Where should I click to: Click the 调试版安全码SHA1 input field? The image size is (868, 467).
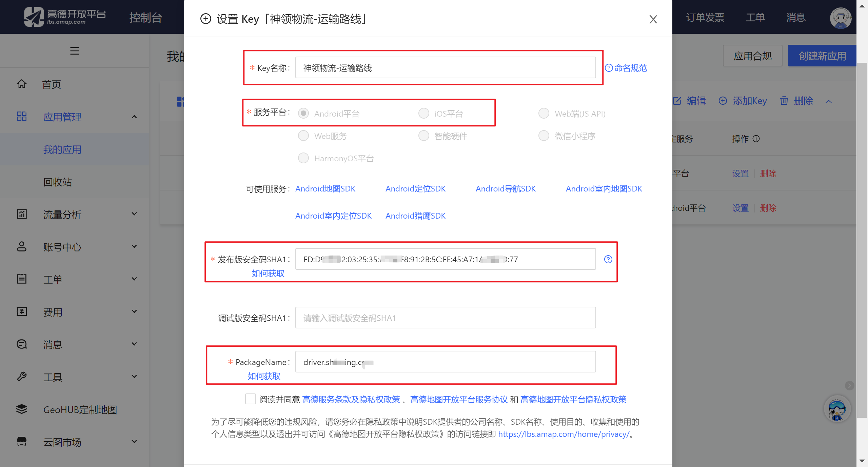pyautogui.click(x=445, y=318)
